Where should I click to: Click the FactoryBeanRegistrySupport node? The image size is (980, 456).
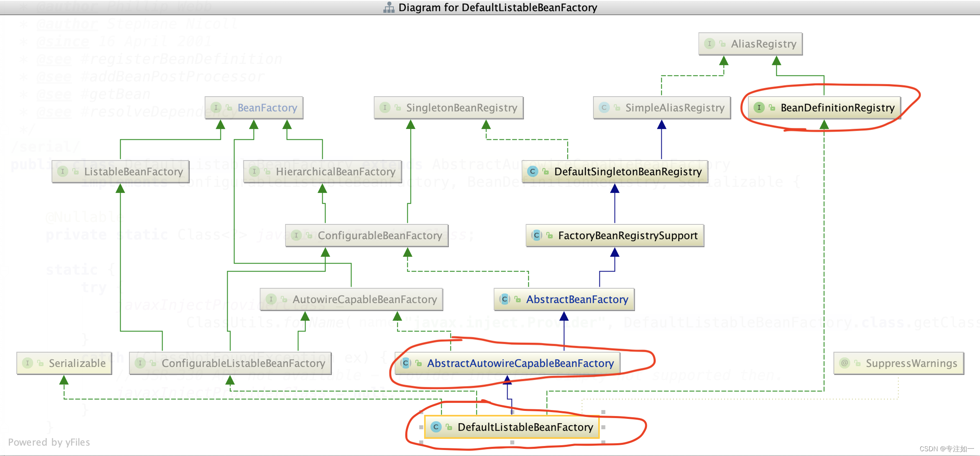pos(615,236)
